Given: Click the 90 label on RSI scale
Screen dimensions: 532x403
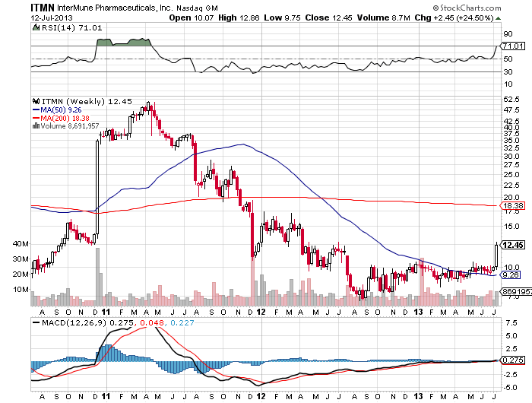Looking at the screenshot, I should pos(508,33).
